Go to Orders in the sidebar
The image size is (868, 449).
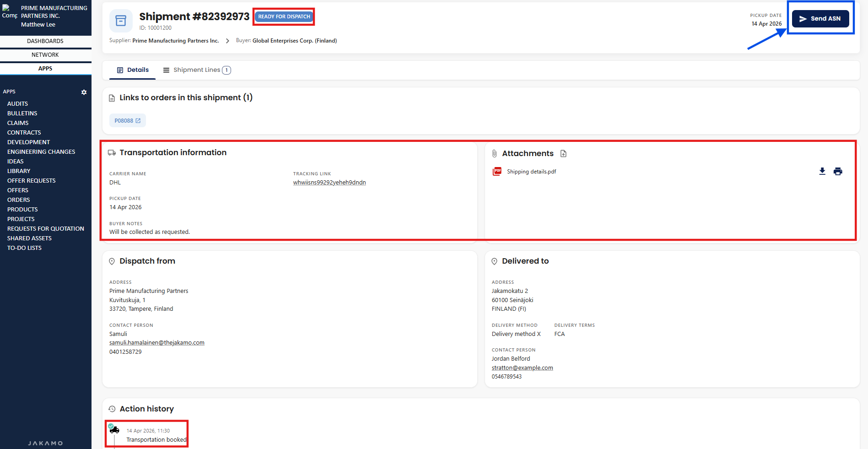coord(18,200)
